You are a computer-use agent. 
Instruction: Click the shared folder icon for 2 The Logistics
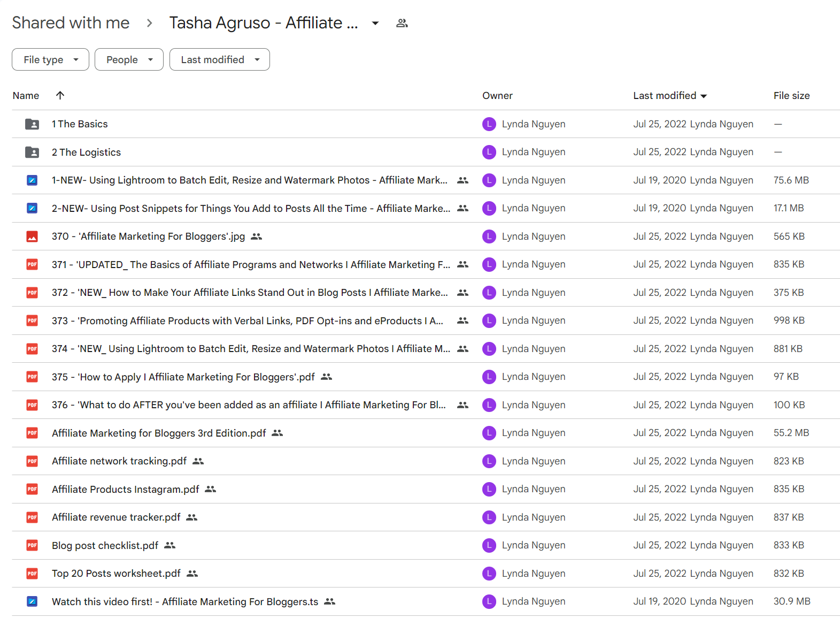click(32, 152)
